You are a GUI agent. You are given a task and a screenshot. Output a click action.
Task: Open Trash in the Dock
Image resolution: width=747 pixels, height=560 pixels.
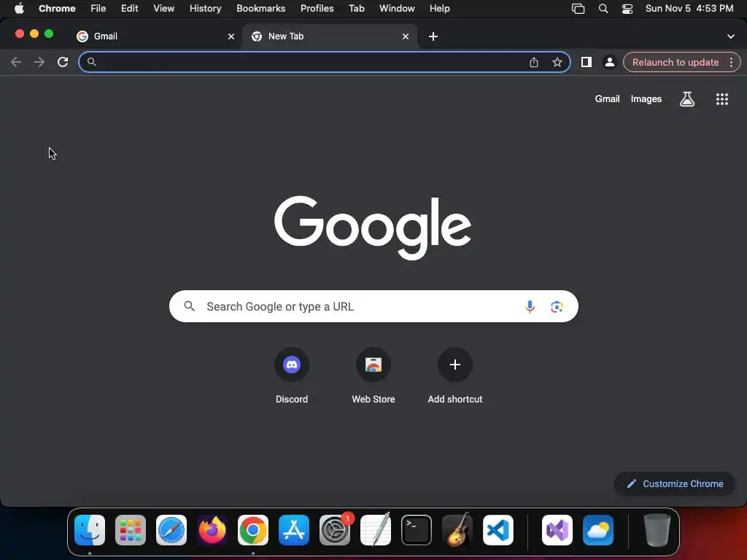click(657, 530)
